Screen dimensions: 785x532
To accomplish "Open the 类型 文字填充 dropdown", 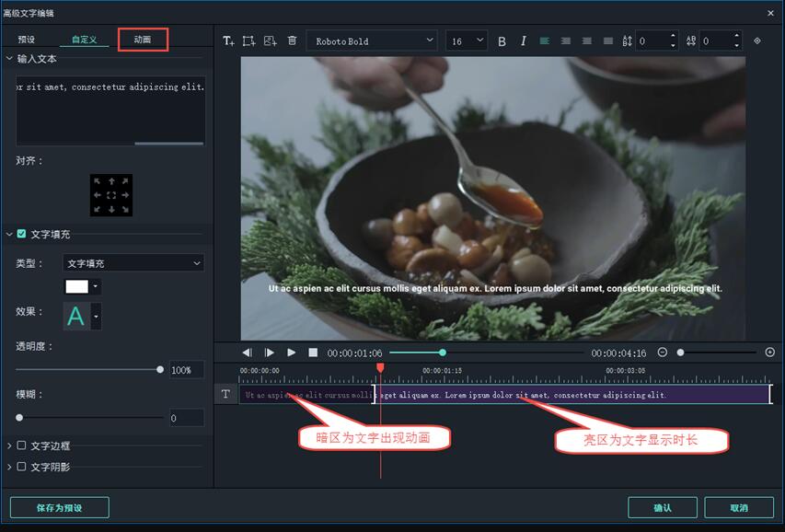I will pos(133,263).
